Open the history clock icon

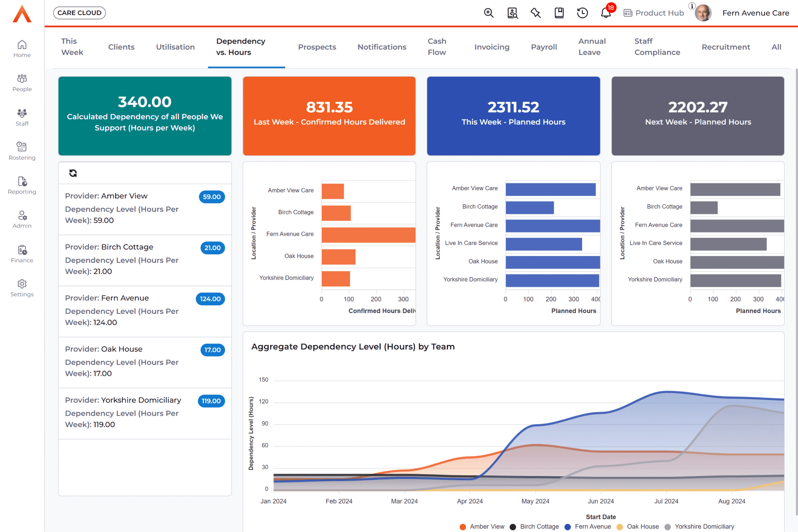[x=582, y=13]
